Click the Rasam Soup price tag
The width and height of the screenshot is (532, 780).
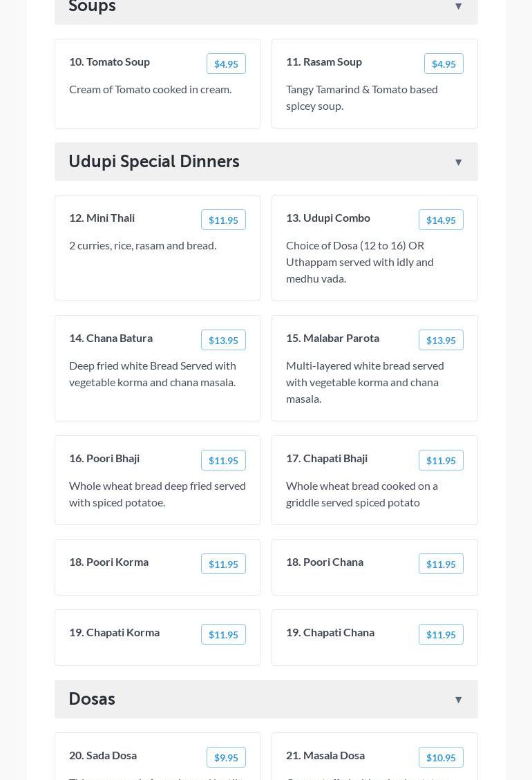[444, 64]
